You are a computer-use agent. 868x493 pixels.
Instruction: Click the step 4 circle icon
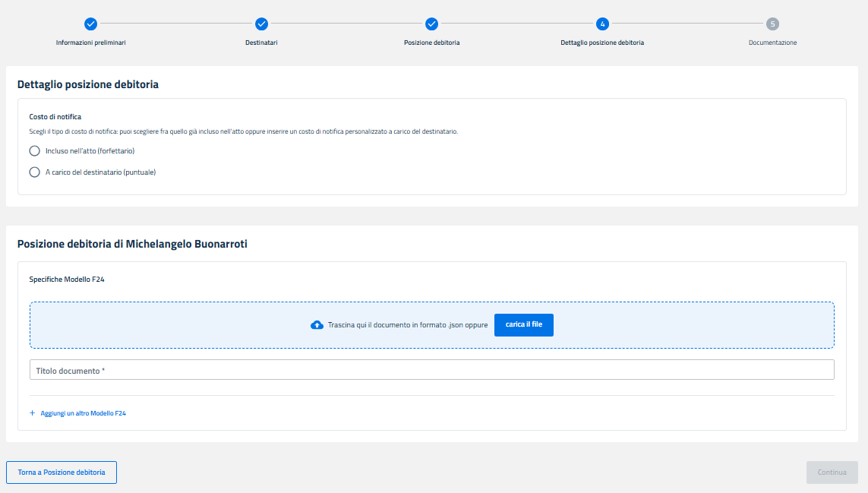(x=602, y=24)
